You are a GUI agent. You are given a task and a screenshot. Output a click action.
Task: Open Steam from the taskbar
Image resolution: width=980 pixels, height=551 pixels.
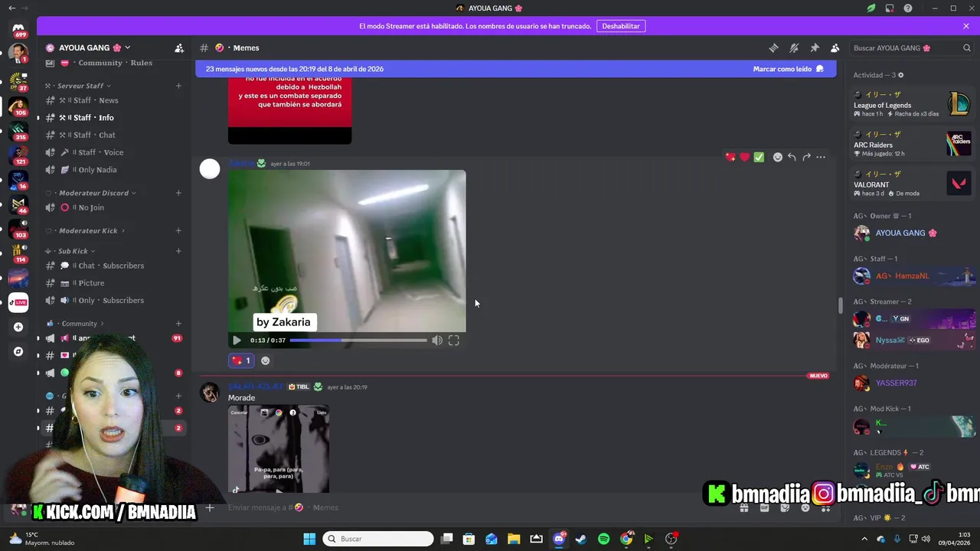[581, 539]
